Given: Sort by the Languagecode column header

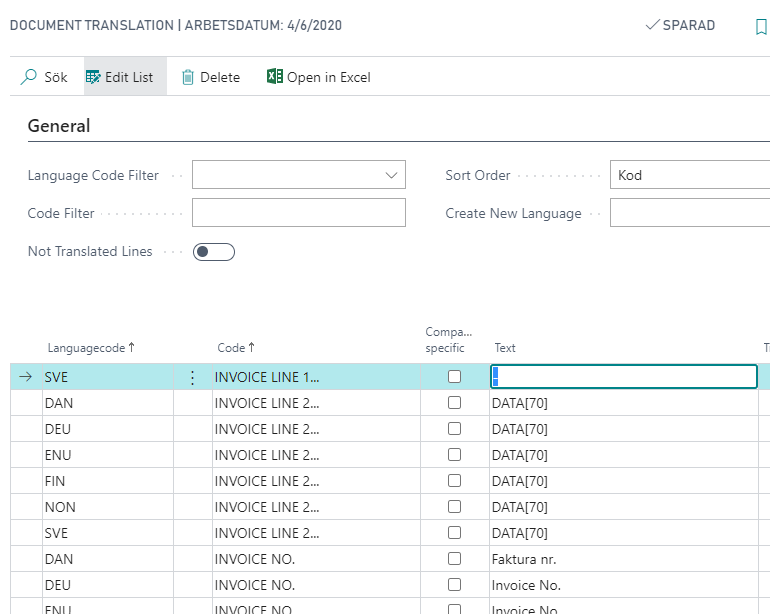Looking at the screenshot, I should (91, 348).
